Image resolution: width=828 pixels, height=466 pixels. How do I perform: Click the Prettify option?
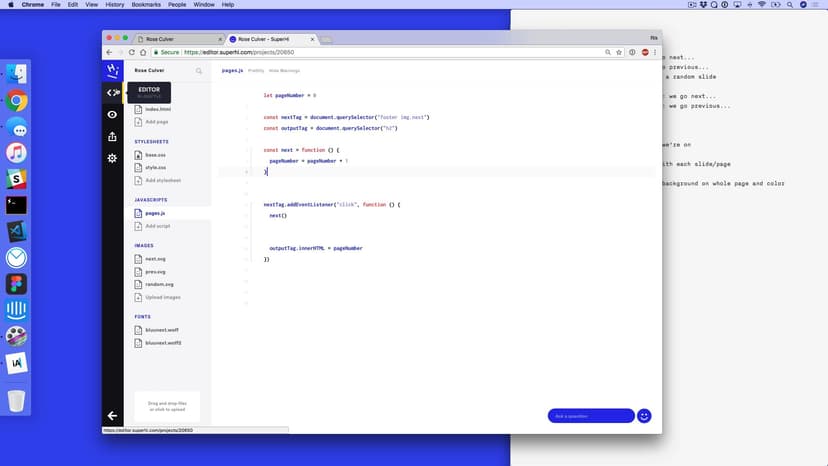point(256,71)
